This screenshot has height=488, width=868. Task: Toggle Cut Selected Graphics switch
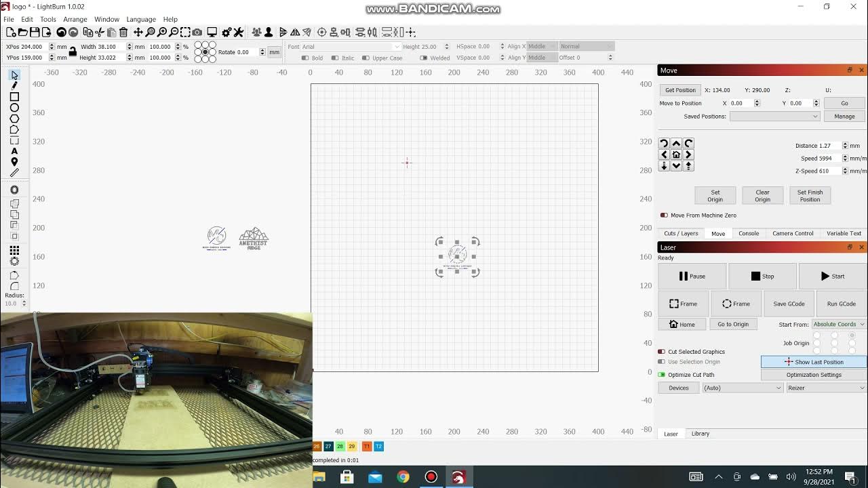click(x=661, y=352)
